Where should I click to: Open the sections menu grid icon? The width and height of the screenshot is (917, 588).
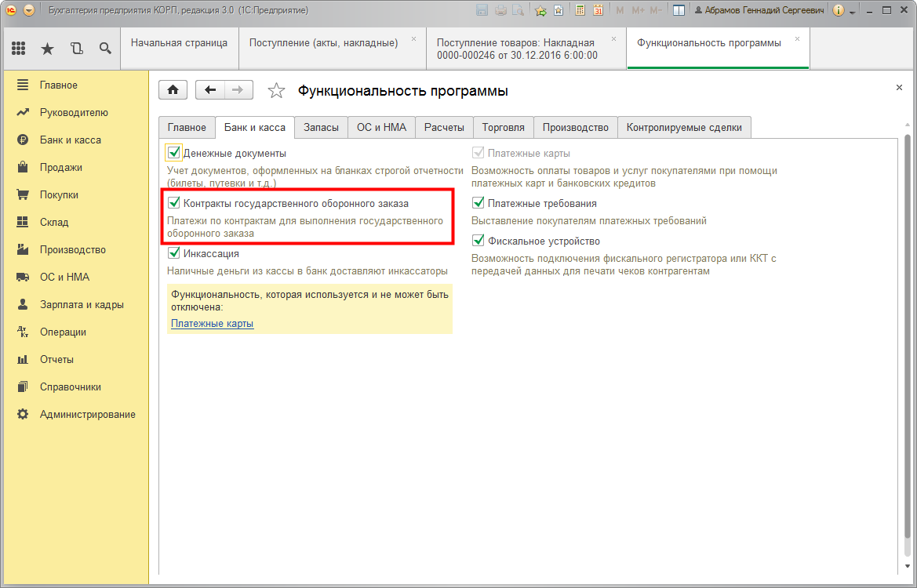pyautogui.click(x=18, y=49)
